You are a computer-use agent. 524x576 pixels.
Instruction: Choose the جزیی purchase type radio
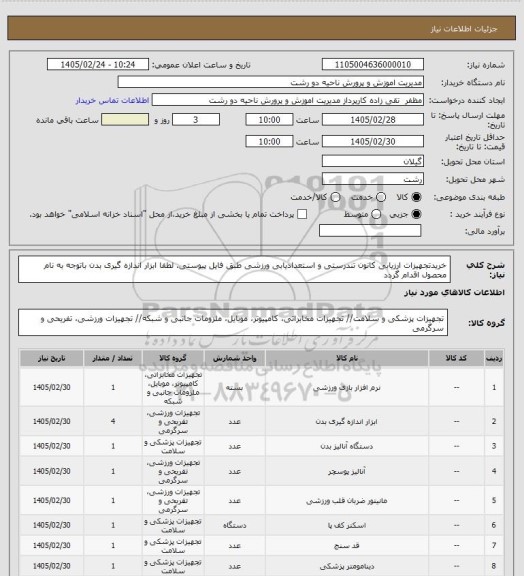tap(416, 214)
